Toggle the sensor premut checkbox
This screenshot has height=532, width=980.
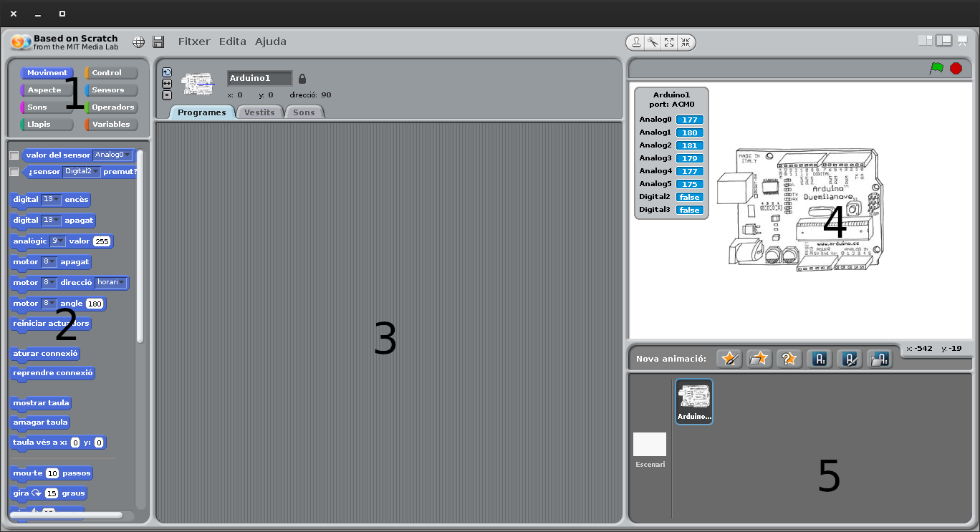click(14, 172)
